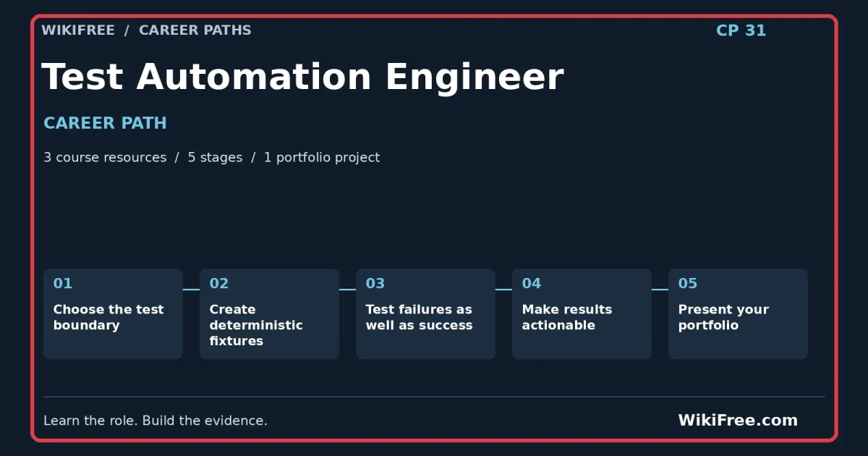Click the 'Learn the role. Build the evidence.' tagline
Screen dimensions: 868x456
pos(156,421)
